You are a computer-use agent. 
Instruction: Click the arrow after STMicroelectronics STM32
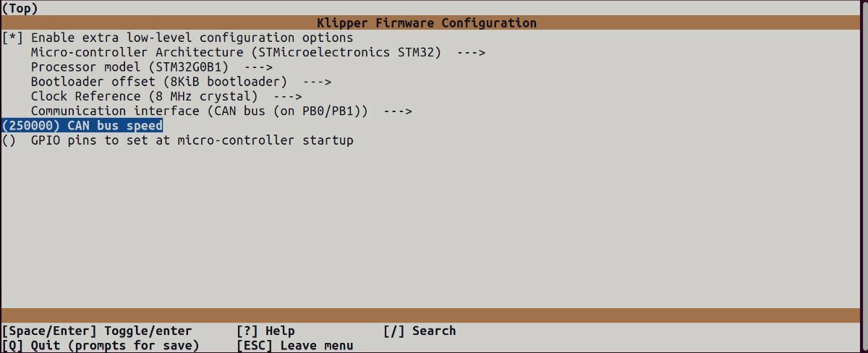click(x=470, y=53)
